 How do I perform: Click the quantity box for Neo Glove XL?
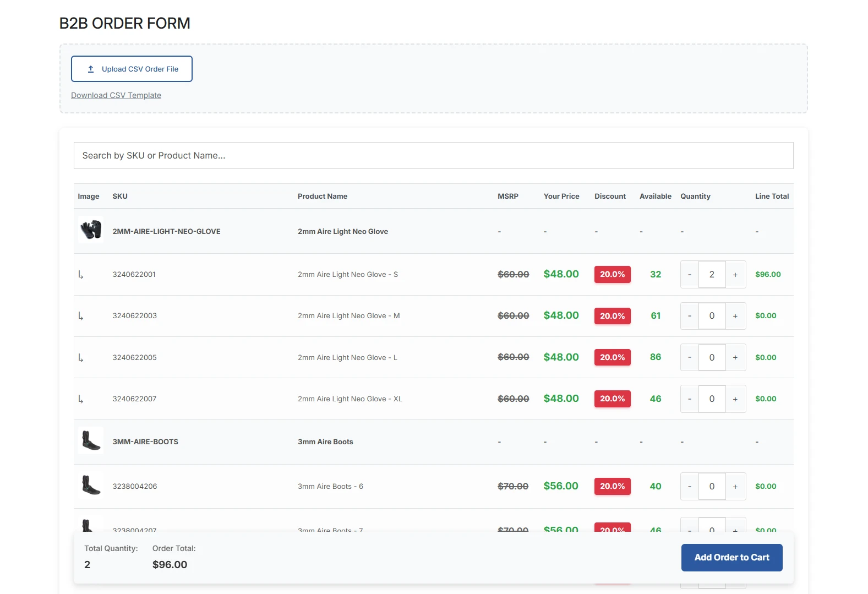pyautogui.click(x=712, y=399)
